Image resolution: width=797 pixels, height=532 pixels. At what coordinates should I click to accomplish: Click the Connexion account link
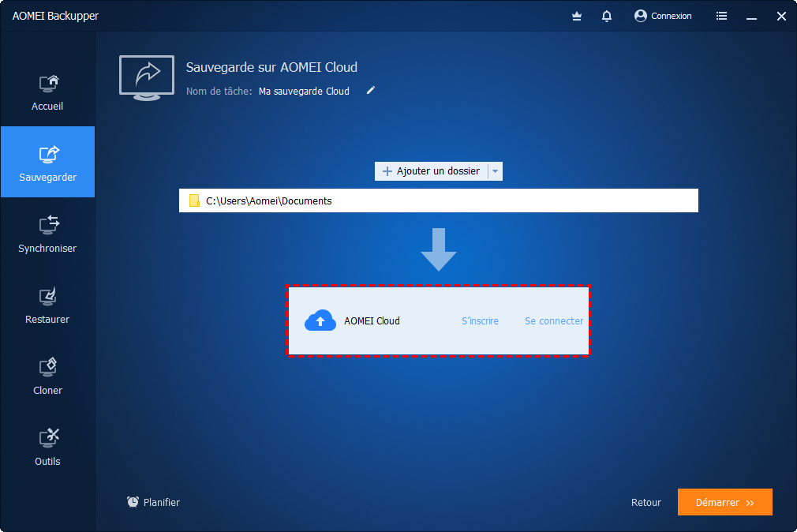pos(663,17)
